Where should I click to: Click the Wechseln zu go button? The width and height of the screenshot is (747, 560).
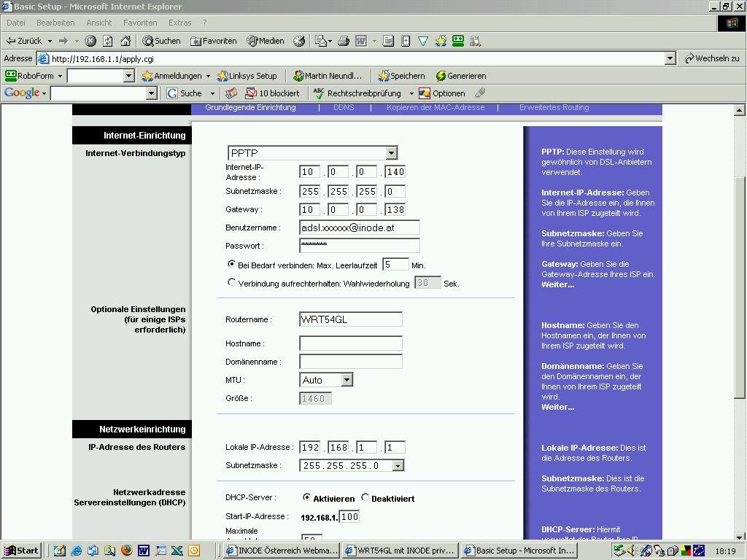(712, 58)
